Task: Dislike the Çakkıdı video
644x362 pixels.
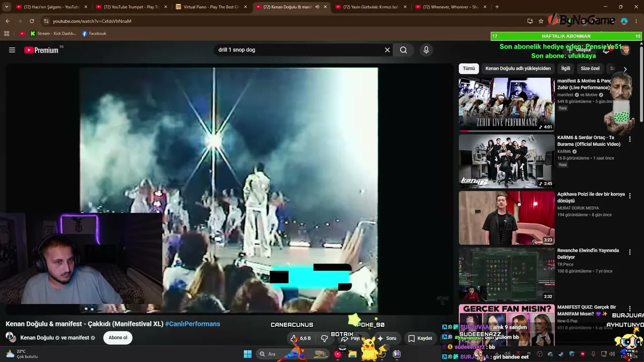Action: coord(325,338)
